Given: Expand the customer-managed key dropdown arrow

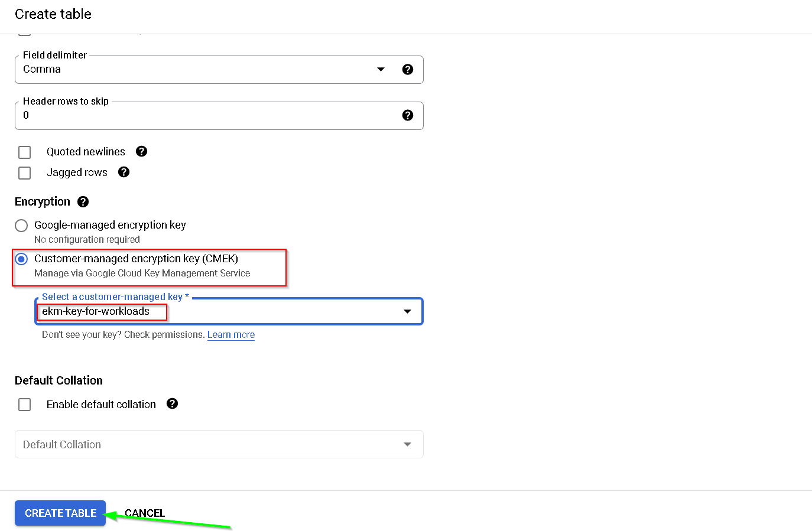Looking at the screenshot, I should pyautogui.click(x=407, y=311).
